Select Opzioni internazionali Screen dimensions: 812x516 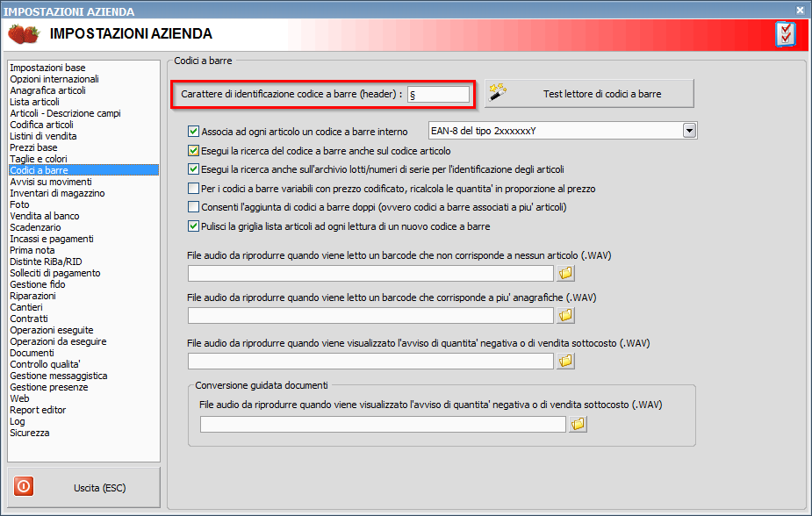[x=54, y=79]
